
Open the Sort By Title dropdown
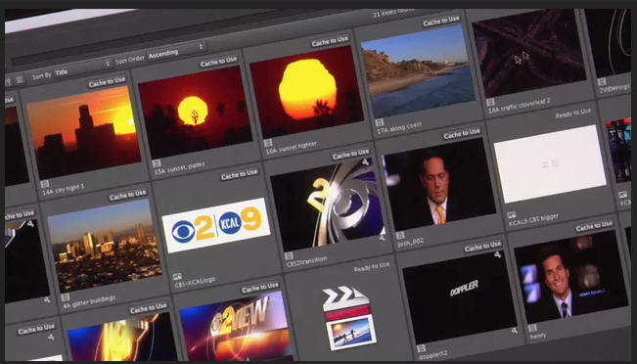point(83,69)
